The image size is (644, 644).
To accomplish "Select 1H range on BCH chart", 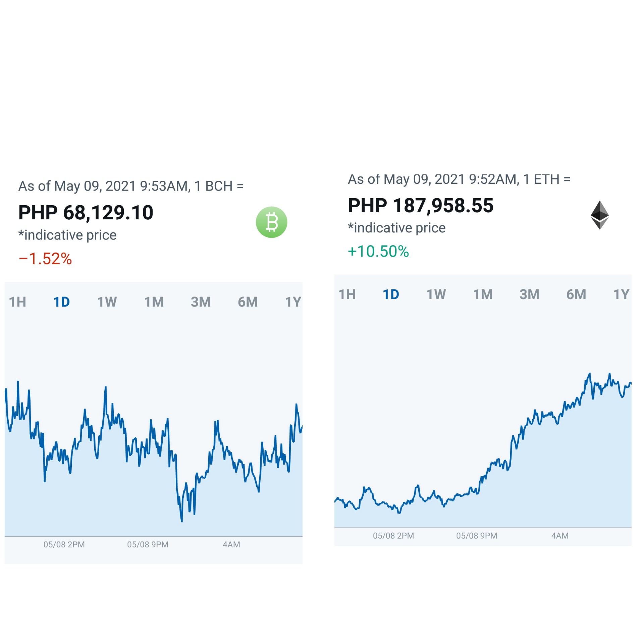I will click(x=17, y=302).
